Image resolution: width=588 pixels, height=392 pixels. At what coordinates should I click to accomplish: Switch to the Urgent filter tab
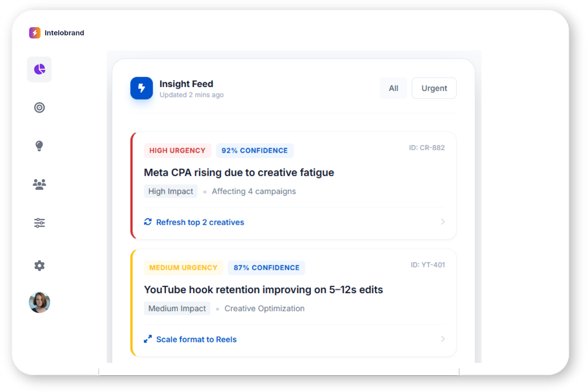coord(434,88)
